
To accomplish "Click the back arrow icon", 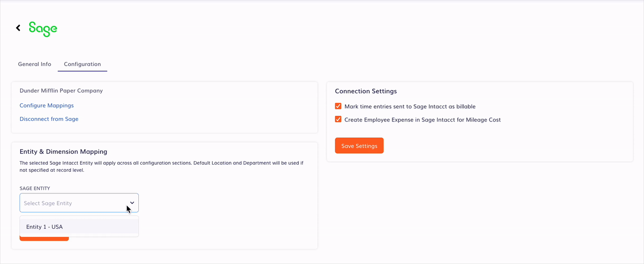I will click(18, 28).
